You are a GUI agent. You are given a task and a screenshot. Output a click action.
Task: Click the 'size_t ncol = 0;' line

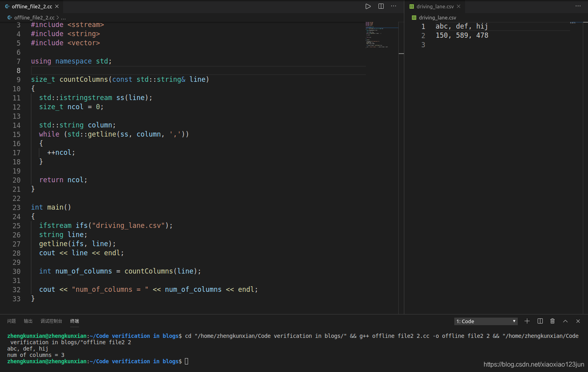coord(71,107)
